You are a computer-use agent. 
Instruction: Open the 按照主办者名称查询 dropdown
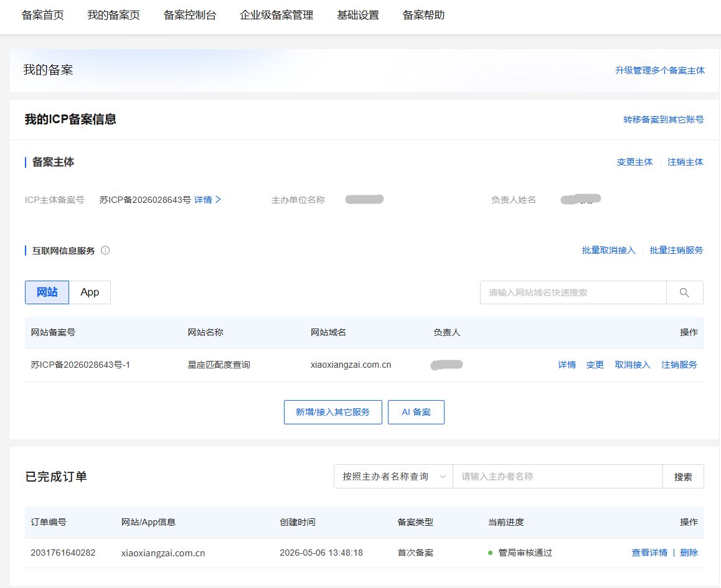[393, 477]
